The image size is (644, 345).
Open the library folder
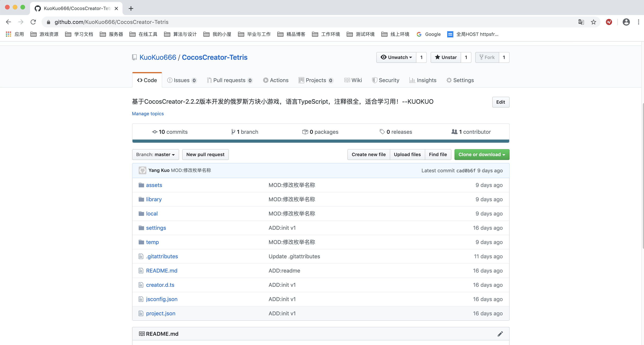coord(154,199)
